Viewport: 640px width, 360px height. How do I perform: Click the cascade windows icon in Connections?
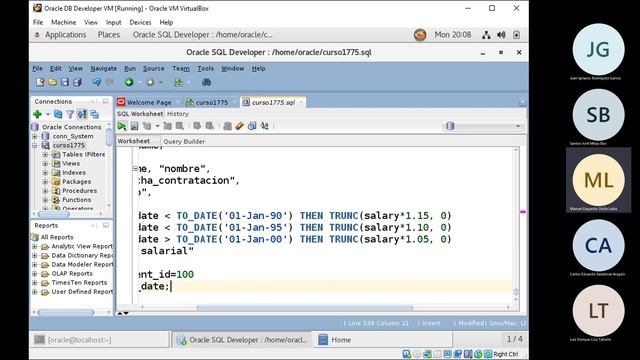point(95,114)
